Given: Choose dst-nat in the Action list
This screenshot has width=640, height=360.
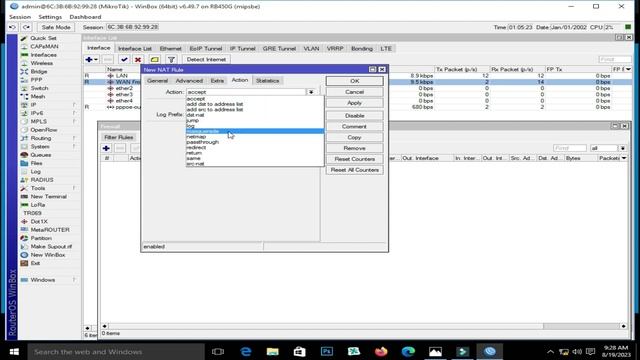Looking at the screenshot, I should coord(255,115).
